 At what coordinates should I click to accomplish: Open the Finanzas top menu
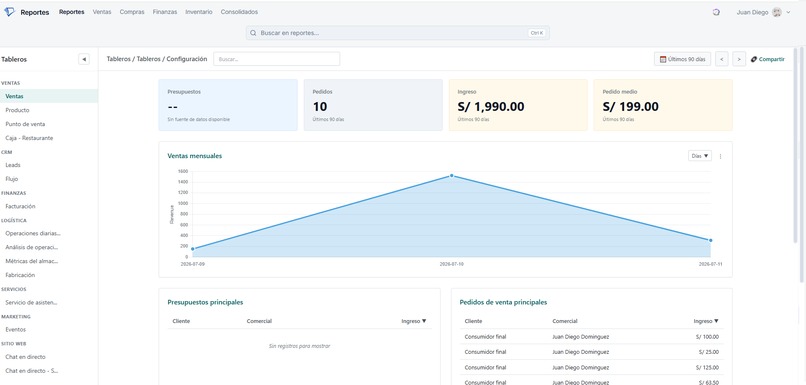point(164,12)
